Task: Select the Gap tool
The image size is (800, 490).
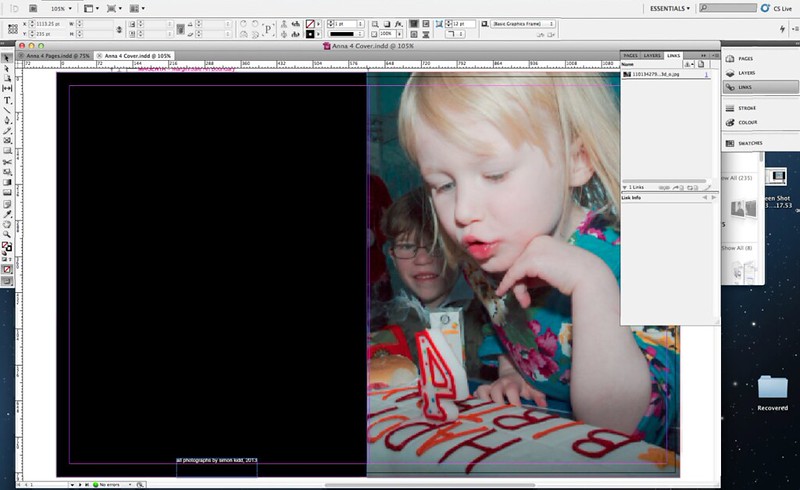Action: pos(7,89)
